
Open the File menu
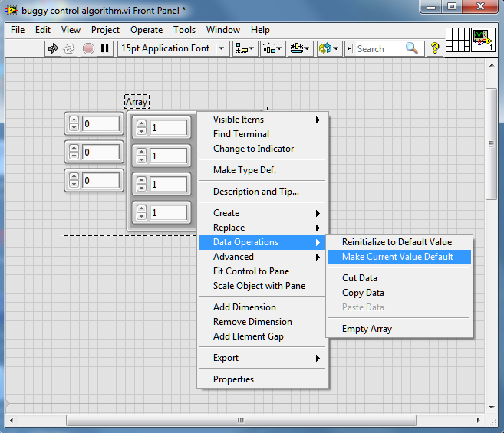(18, 30)
